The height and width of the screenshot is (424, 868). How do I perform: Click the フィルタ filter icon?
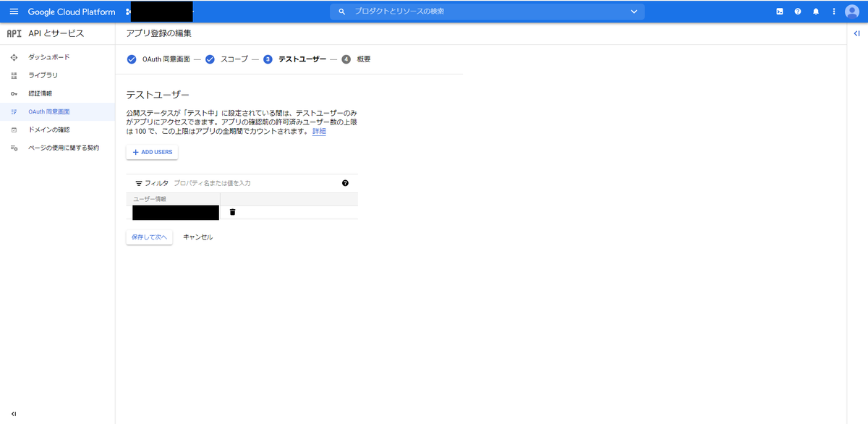coord(139,184)
